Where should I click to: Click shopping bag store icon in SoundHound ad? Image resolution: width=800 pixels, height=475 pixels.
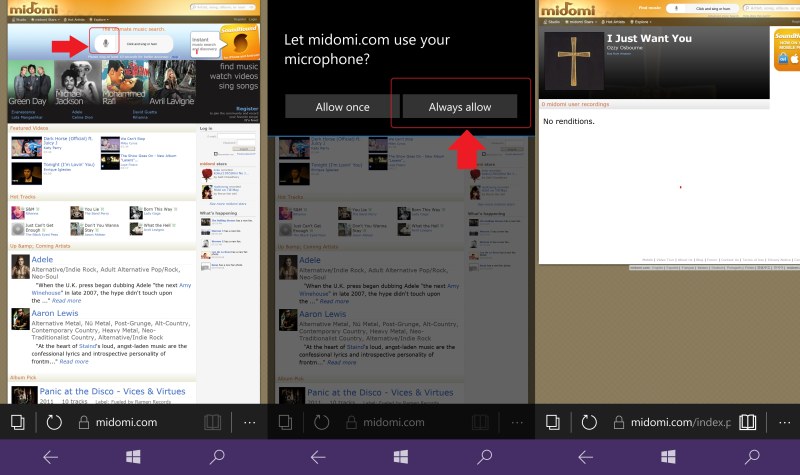coord(783,58)
